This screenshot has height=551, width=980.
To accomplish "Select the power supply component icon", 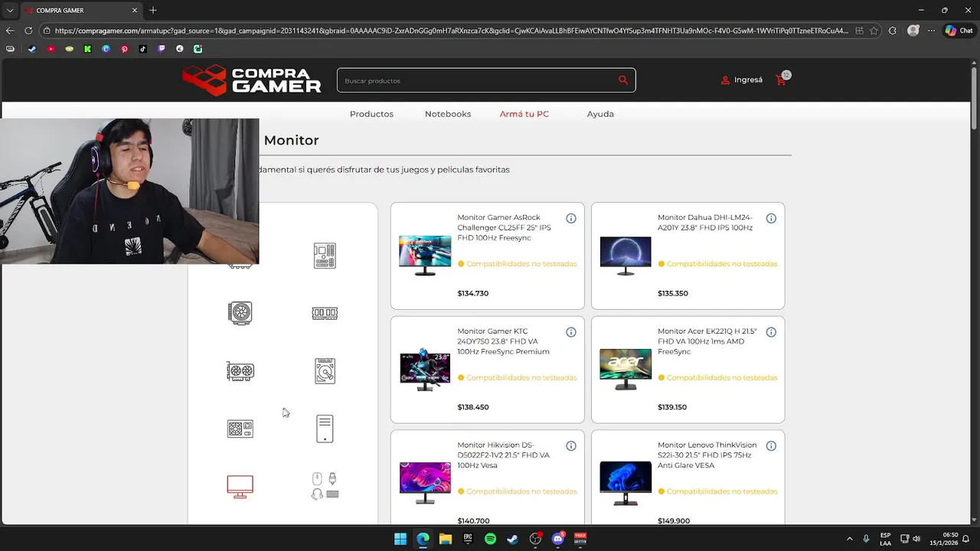I will (x=240, y=429).
